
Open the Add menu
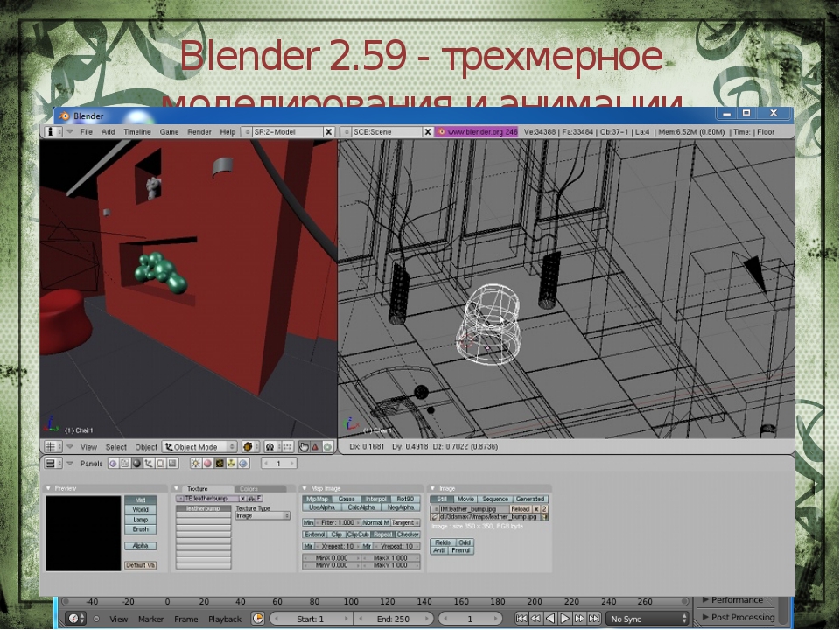[x=108, y=132]
